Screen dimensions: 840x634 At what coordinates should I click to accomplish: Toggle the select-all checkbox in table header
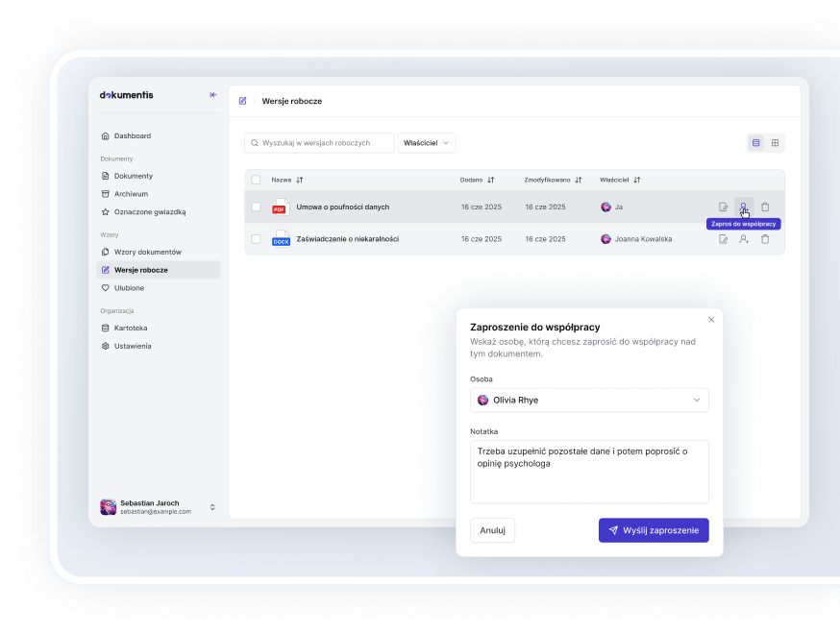pyautogui.click(x=256, y=180)
